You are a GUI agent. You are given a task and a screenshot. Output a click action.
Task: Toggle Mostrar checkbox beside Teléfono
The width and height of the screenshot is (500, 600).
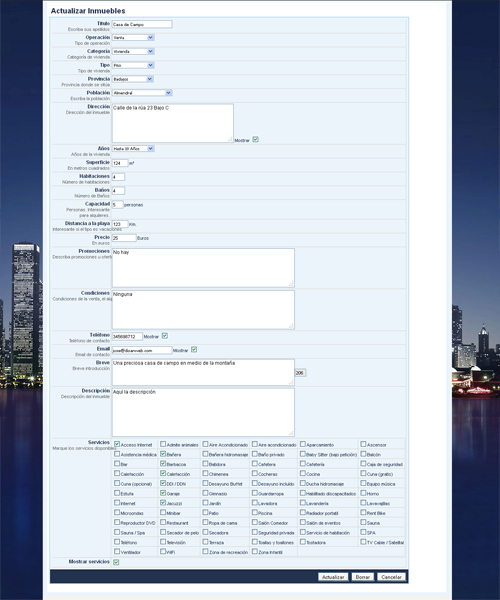pos(165,336)
